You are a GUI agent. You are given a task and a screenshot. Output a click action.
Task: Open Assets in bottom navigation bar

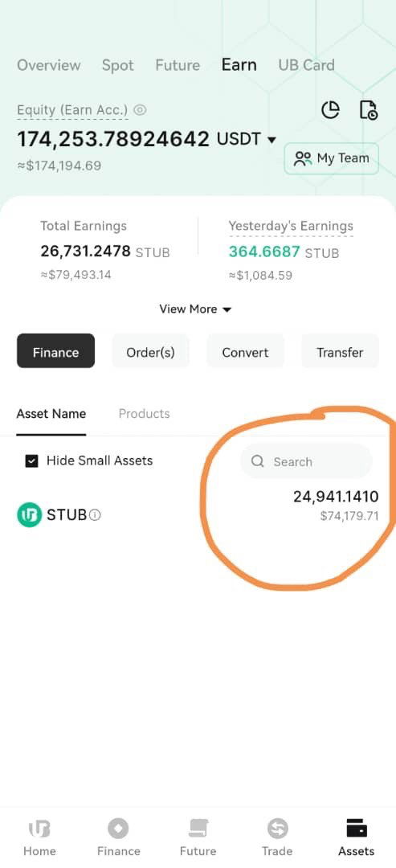[356, 837]
